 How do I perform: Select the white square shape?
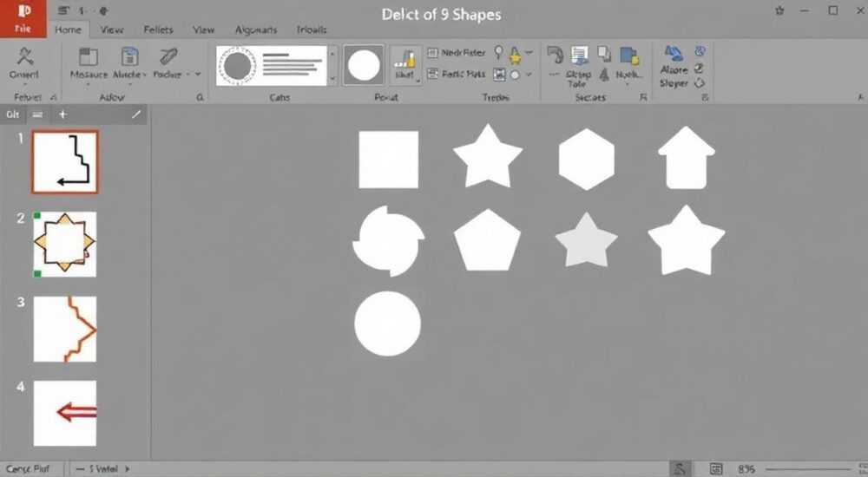389,160
